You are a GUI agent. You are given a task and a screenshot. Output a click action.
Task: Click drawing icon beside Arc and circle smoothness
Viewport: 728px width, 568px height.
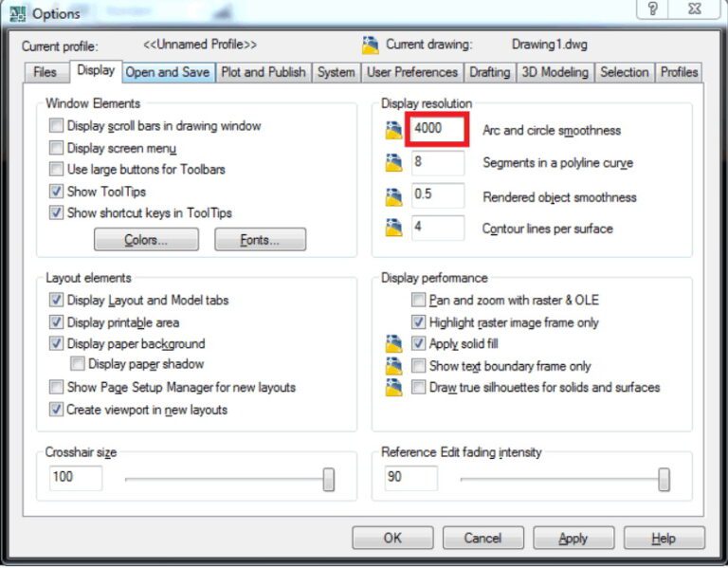[393, 131]
